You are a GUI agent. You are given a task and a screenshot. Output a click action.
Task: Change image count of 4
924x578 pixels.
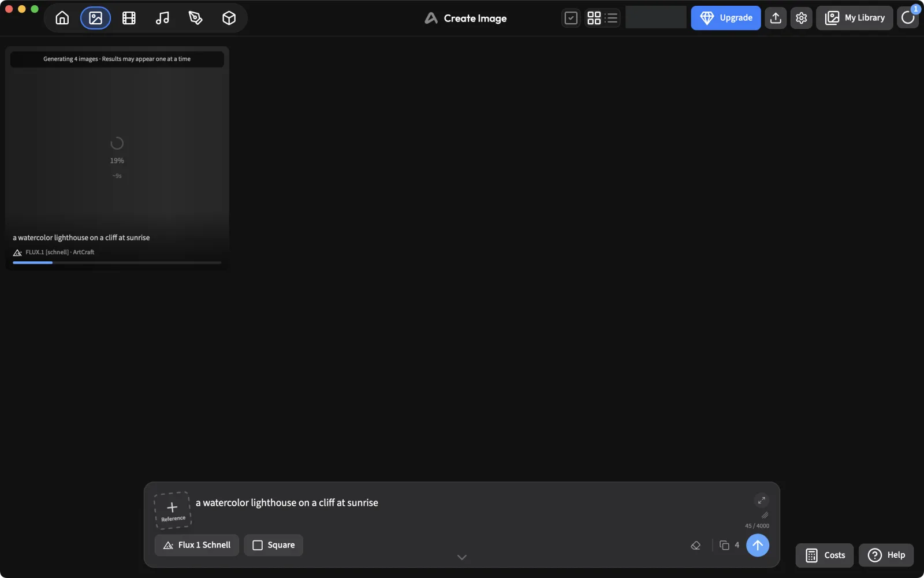point(729,545)
